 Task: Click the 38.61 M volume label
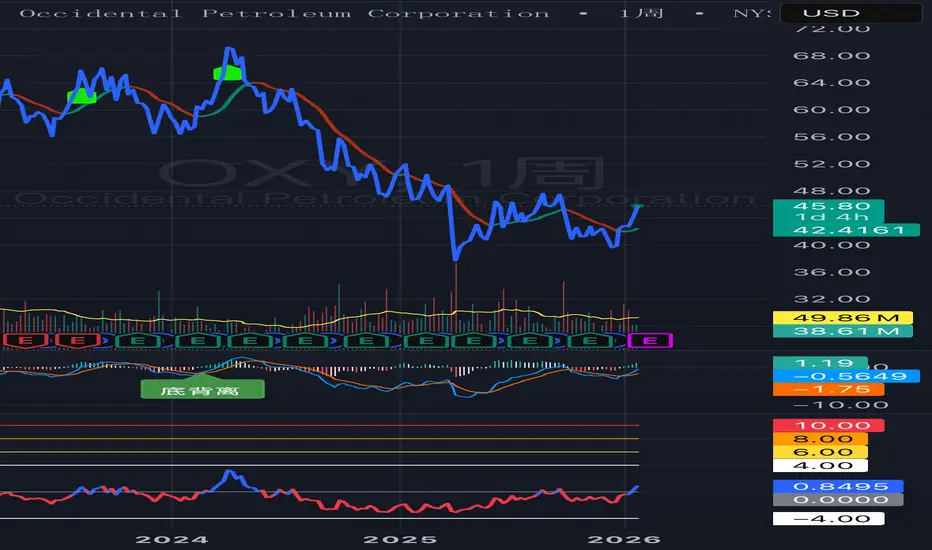(843, 331)
